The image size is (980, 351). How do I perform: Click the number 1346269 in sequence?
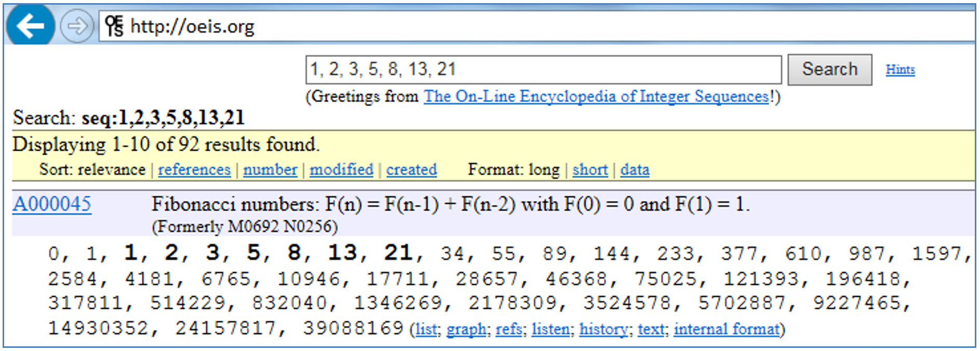398,303
